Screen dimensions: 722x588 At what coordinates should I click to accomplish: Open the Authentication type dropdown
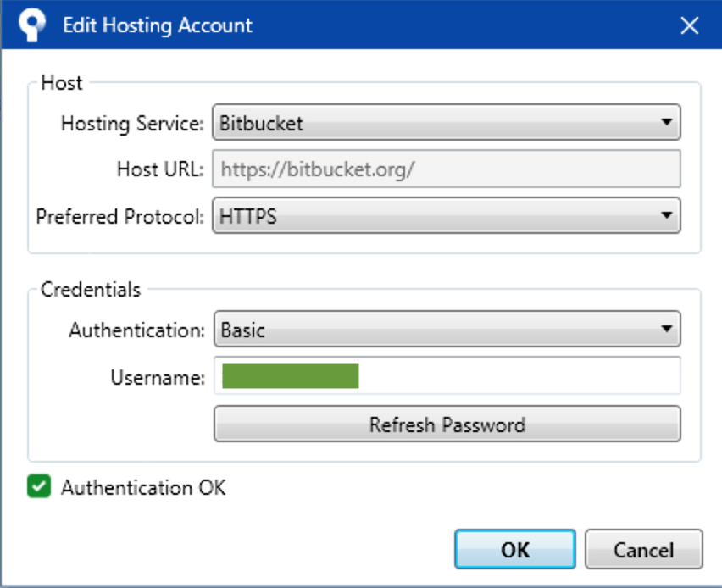click(447, 330)
